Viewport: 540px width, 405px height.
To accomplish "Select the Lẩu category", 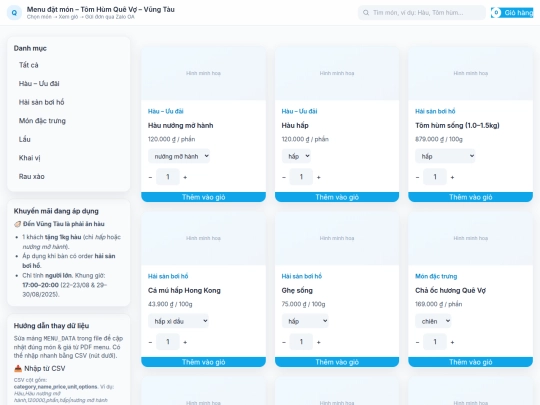I will (x=69, y=139).
